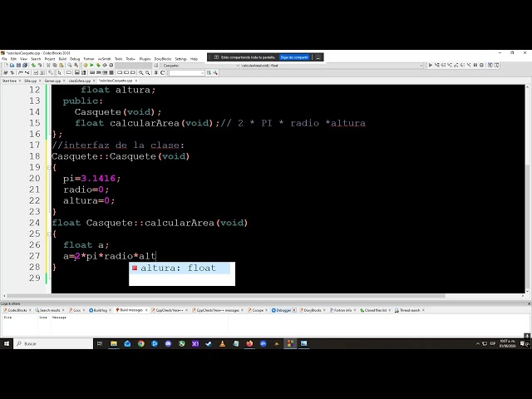This screenshot has width=532, height=399.
Task: Click the Find magnifier toolbar icon
Action: 70,65
